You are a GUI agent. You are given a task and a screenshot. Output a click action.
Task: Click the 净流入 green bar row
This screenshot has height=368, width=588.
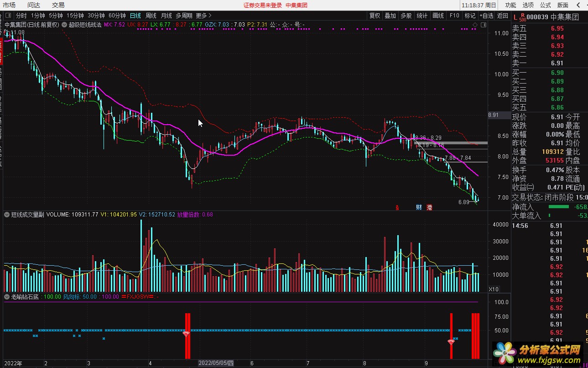pos(549,207)
